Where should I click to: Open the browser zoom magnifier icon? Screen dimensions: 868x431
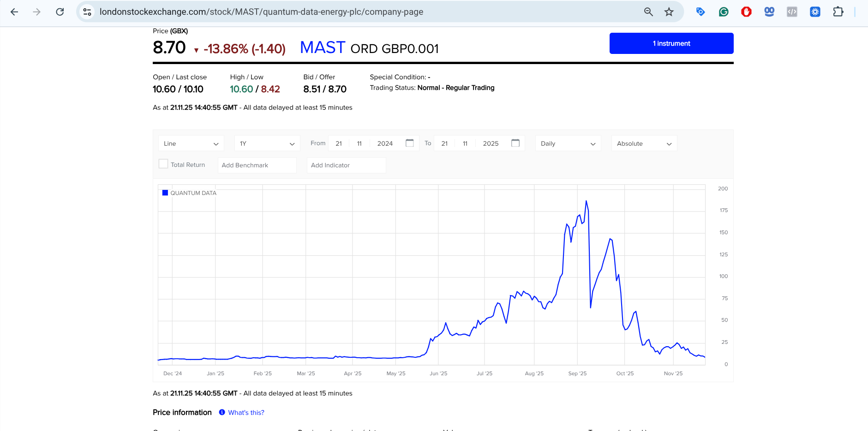[648, 12]
